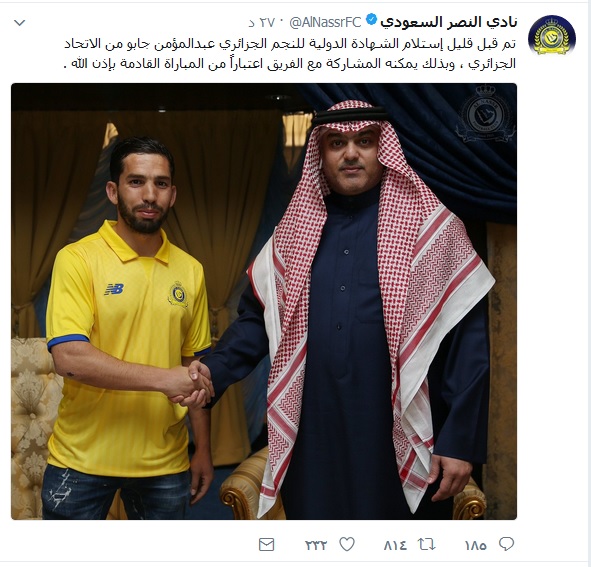
Task: Click the Al Nassr watermark crest in photo
Action: point(485,114)
